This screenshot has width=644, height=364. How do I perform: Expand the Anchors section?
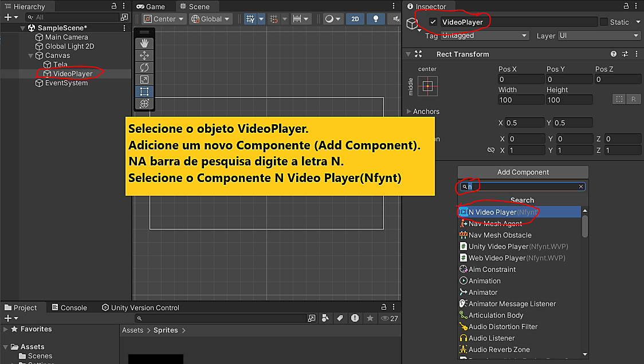pyautogui.click(x=409, y=111)
